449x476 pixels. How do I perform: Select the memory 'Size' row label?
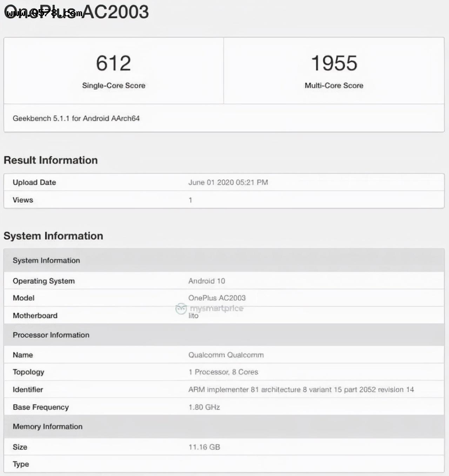pos(20,447)
